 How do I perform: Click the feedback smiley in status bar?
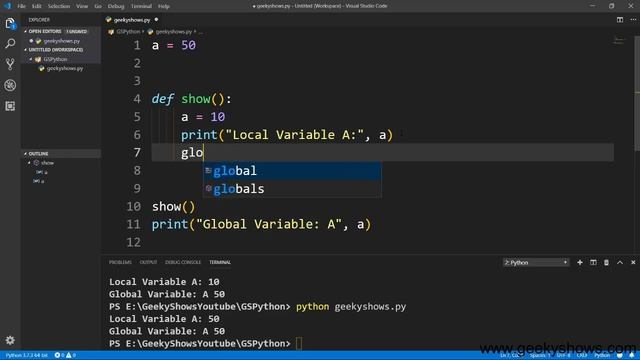[620, 356]
